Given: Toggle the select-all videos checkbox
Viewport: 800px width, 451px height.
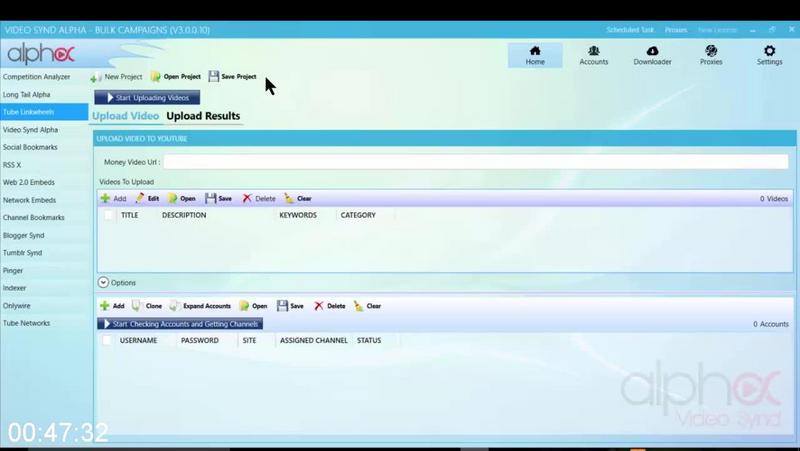Looking at the screenshot, I should [108, 215].
